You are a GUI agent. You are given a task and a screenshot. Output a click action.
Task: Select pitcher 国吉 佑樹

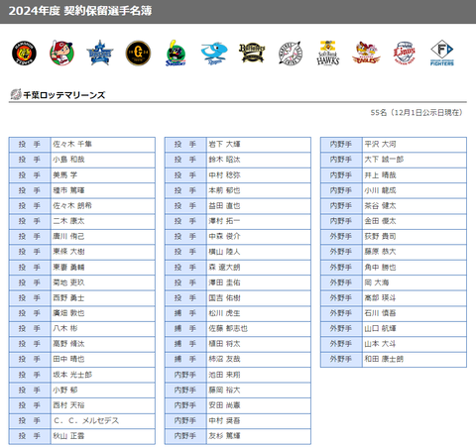[x=225, y=298]
